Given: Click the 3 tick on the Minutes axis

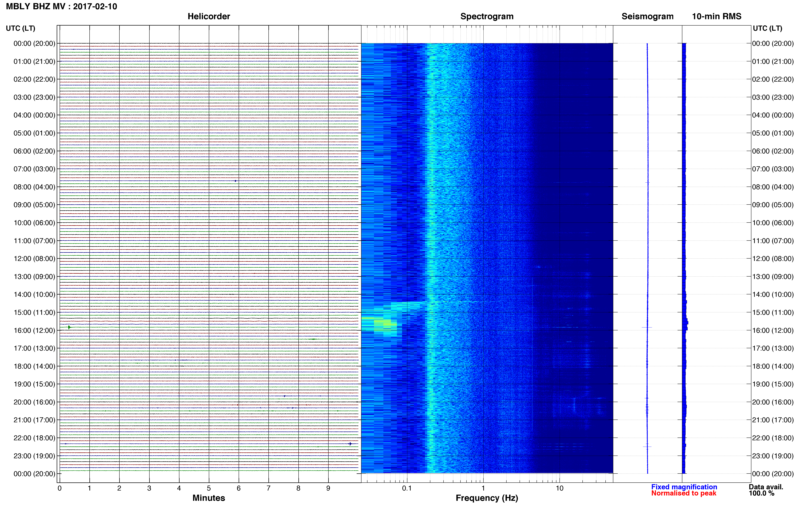Looking at the screenshot, I should click(x=149, y=488).
